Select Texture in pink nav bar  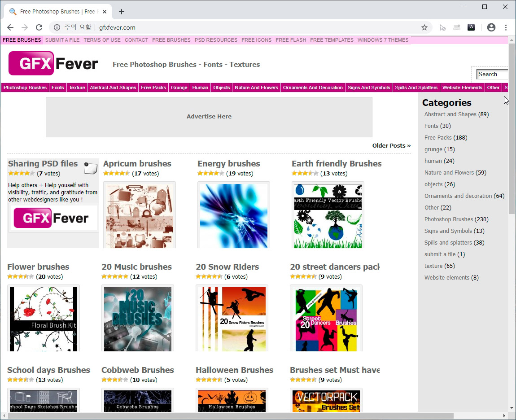tap(77, 87)
